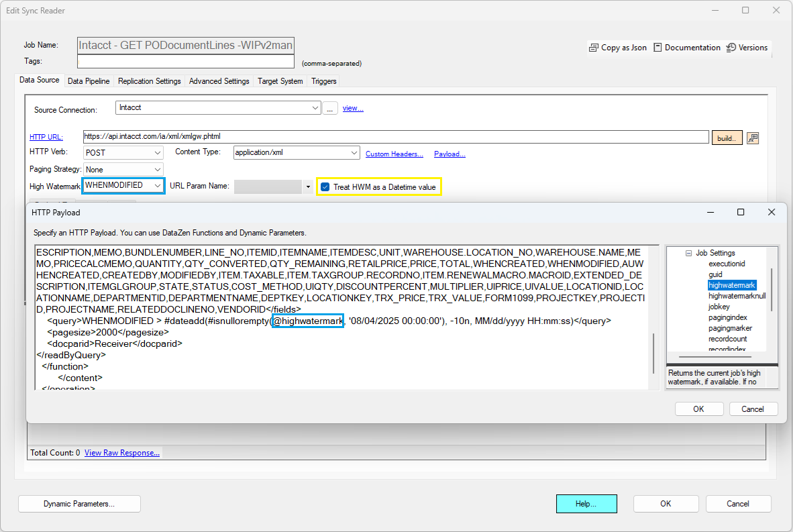Select pagingmarker in Job Settings tree
Viewport: 793px width, 532px height.
tap(731, 328)
